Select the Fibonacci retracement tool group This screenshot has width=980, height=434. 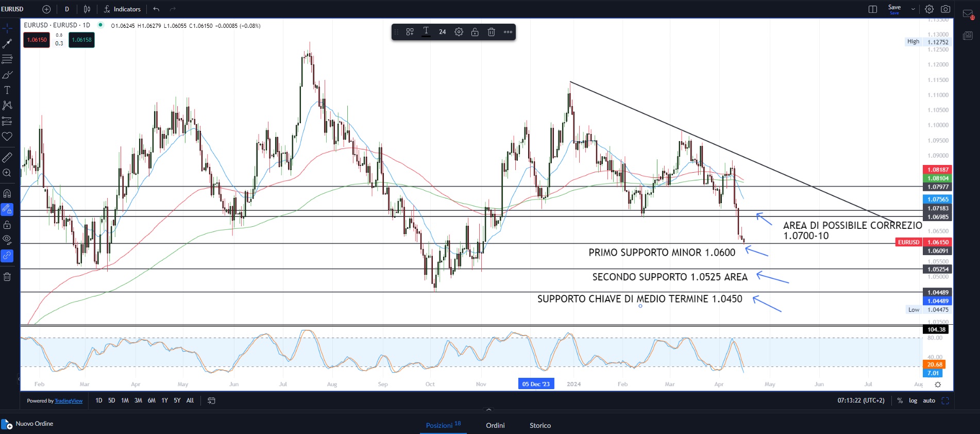7,59
